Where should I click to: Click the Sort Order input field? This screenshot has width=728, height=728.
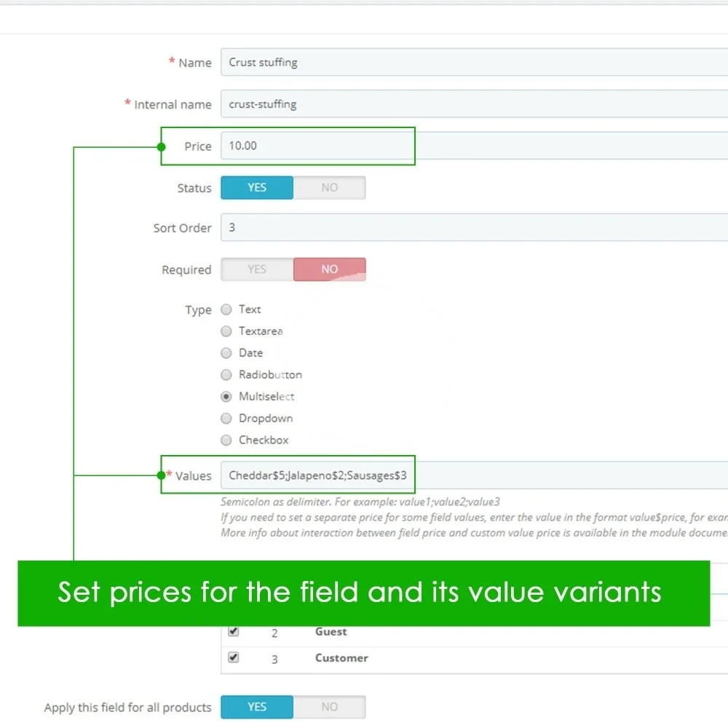[x=473, y=227]
